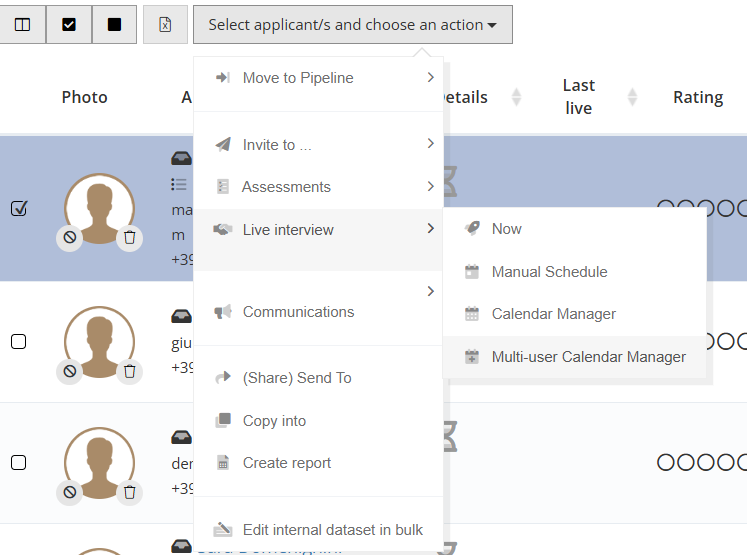Select Multi-user Calendar Manager option
Image resolution: width=747 pixels, height=555 pixels.
pyautogui.click(x=575, y=357)
